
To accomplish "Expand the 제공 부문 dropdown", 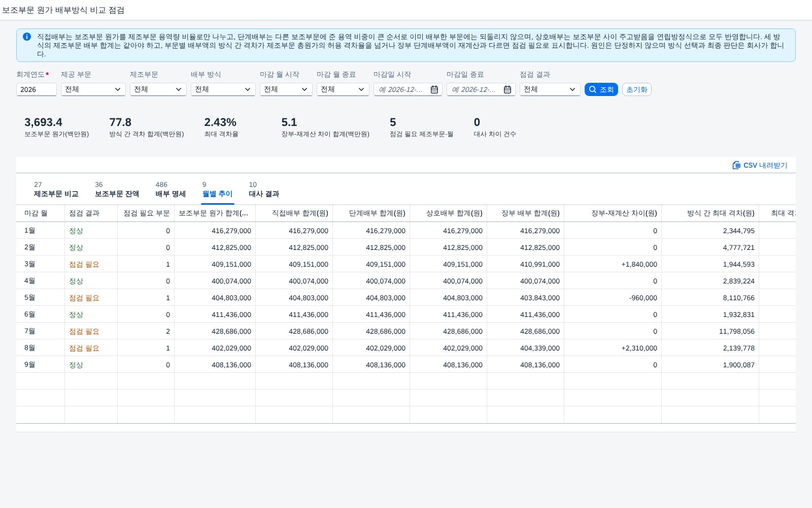I will tap(93, 89).
